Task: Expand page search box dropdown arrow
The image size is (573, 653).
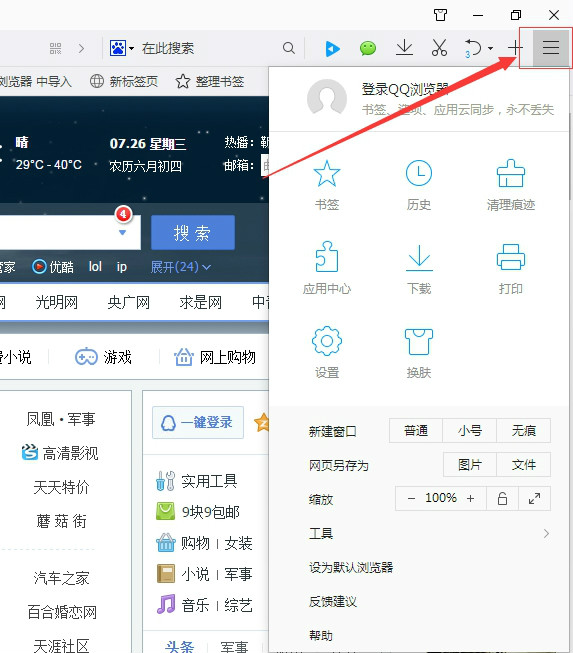Action: click(122, 232)
